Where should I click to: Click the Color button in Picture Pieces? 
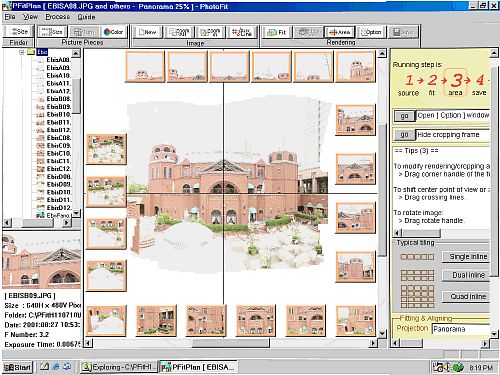coord(113,32)
